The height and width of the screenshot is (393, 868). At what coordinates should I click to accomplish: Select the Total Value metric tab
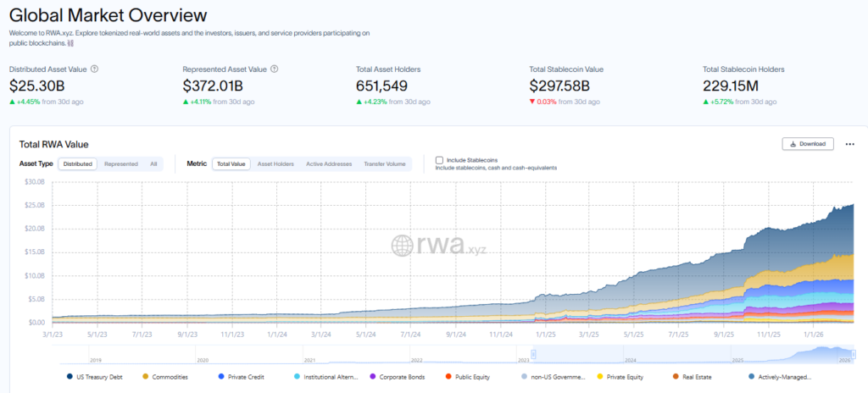pos(231,163)
